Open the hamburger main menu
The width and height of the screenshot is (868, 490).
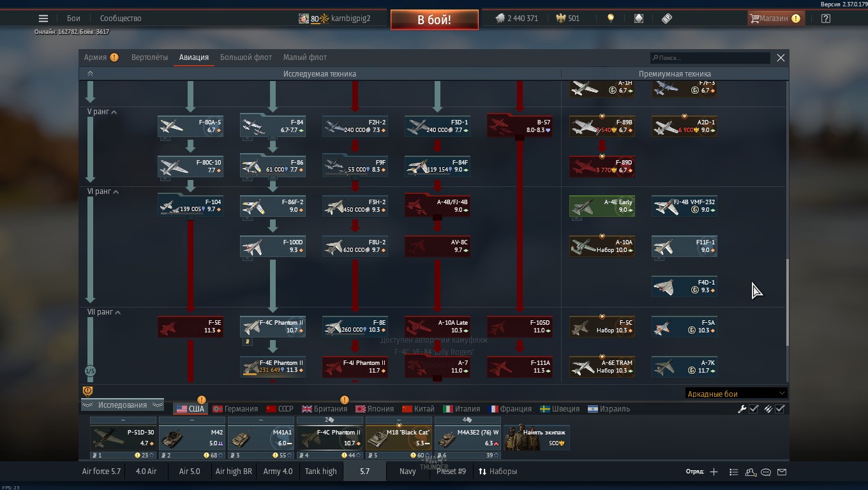tap(43, 19)
